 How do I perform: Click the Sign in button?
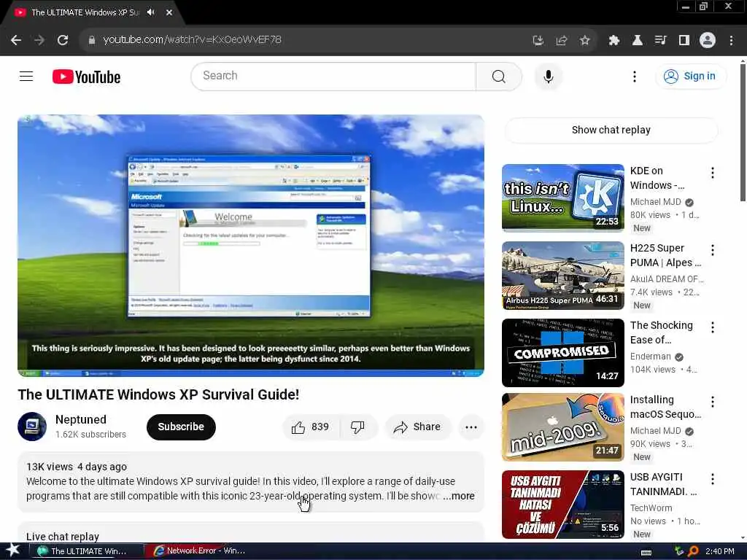coord(692,76)
